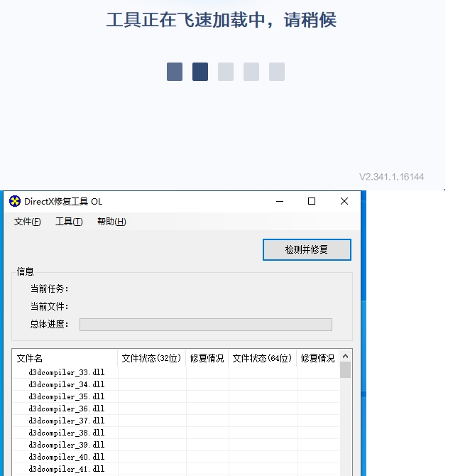Sort by 文件状态(32位) column header

(x=151, y=358)
